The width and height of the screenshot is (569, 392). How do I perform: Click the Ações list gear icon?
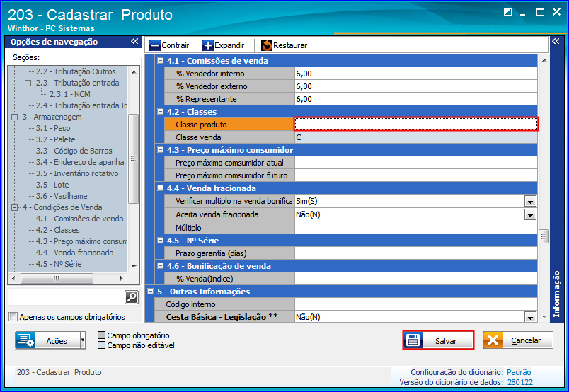25,340
